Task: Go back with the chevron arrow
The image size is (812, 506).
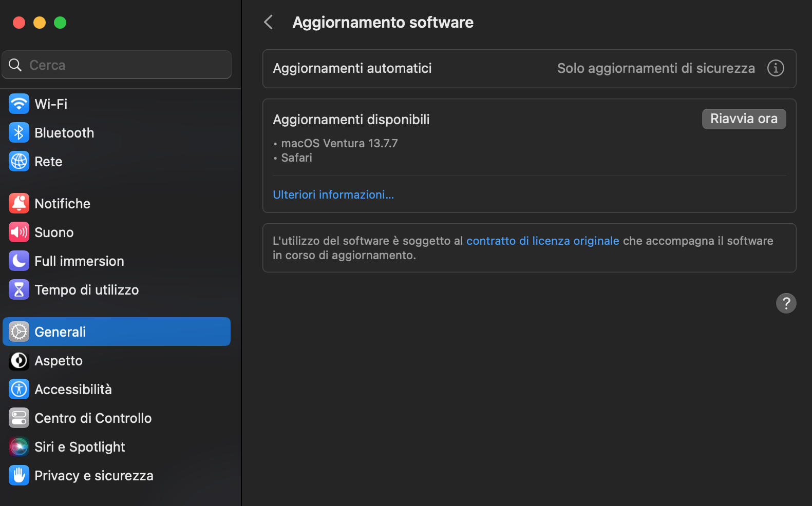Action: coord(268,22)
